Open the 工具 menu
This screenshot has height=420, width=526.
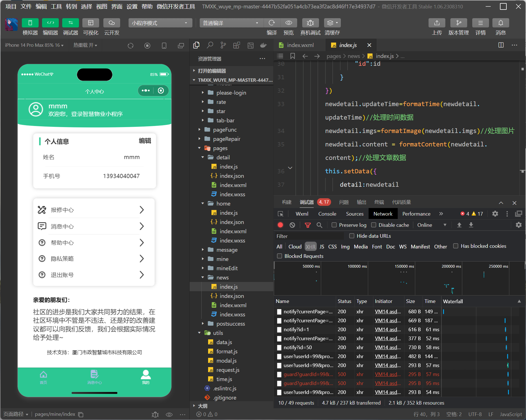click(56, 6)
